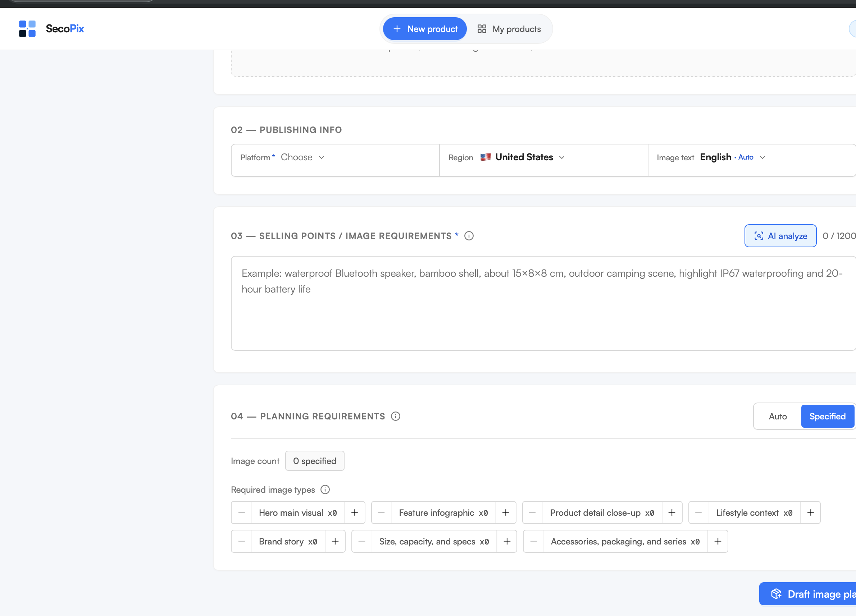Viewport: 856px width, 616px height.
Task: Reduce Product detail close-up count
Action: coord(532,512)
